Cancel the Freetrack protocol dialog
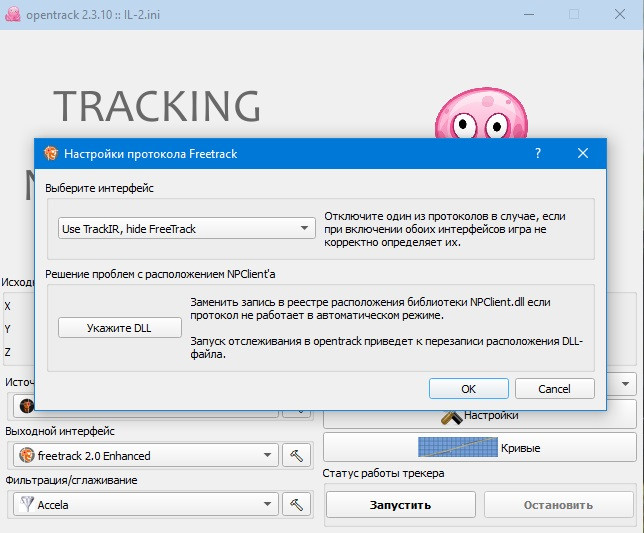 (554, 388)
